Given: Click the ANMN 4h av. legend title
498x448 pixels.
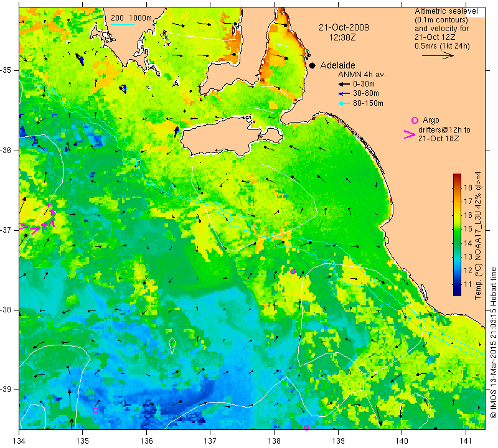Looking at the screenshot, I should pos(362,75).
